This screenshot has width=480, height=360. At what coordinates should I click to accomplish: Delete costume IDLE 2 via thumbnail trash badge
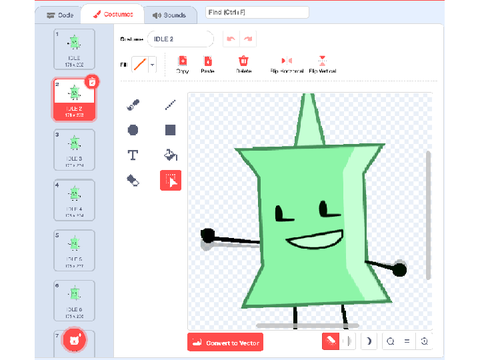coord(92,82)
